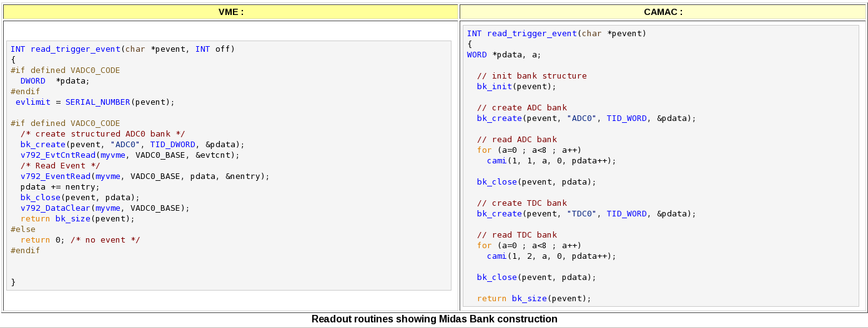
Task: Select the line 'pdata += nentry;'
Action: [x=61, y=186]
